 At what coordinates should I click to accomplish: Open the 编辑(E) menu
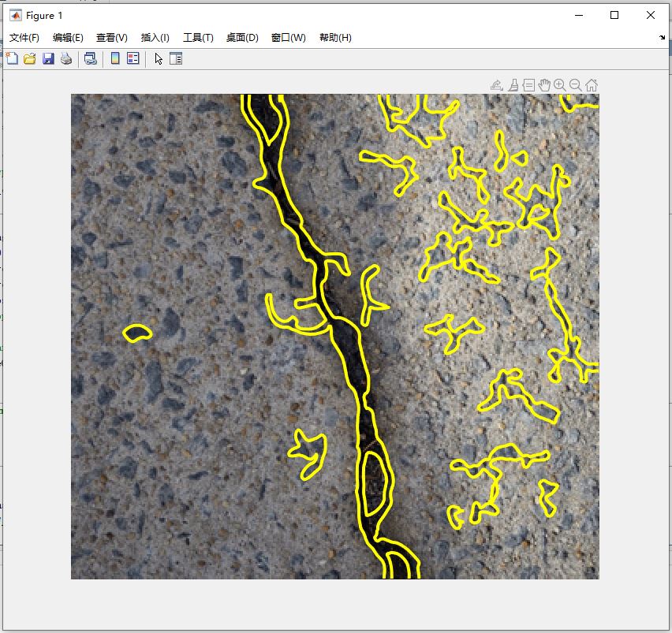[68, 38]
